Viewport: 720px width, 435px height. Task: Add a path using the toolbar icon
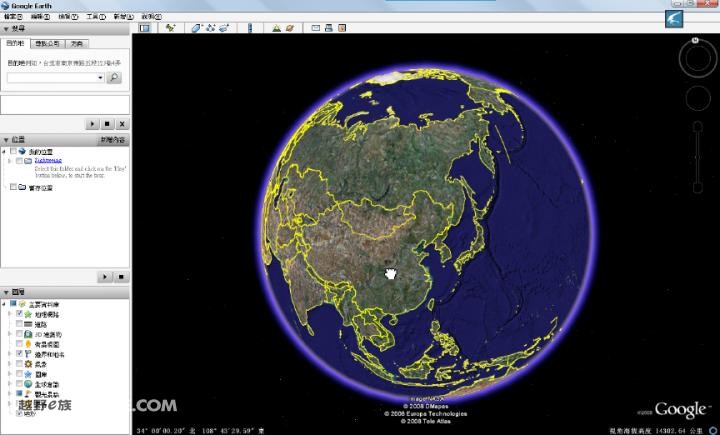(210, 28)
